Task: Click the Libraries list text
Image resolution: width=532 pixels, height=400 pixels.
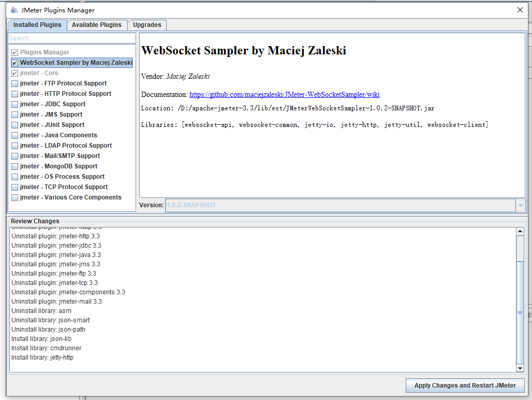Action: pyautogui.click(x=315, y=125)
